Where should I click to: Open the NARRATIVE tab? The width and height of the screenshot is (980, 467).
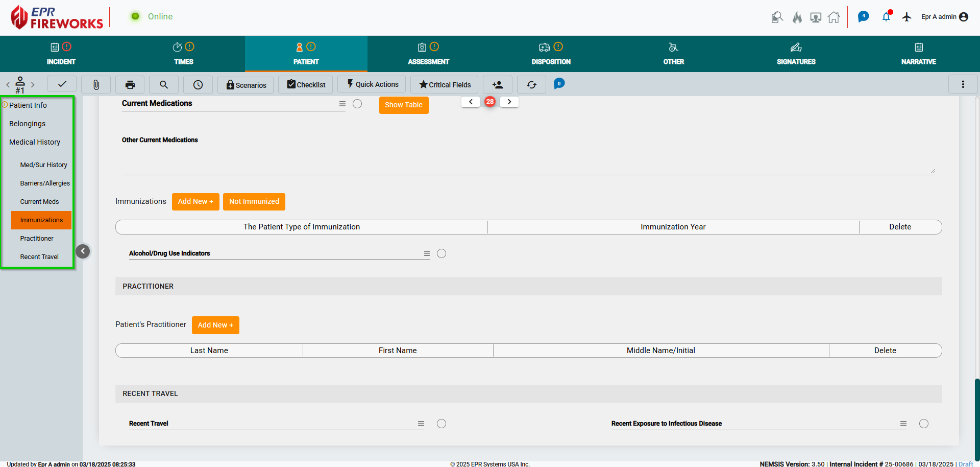click(919, 54)
